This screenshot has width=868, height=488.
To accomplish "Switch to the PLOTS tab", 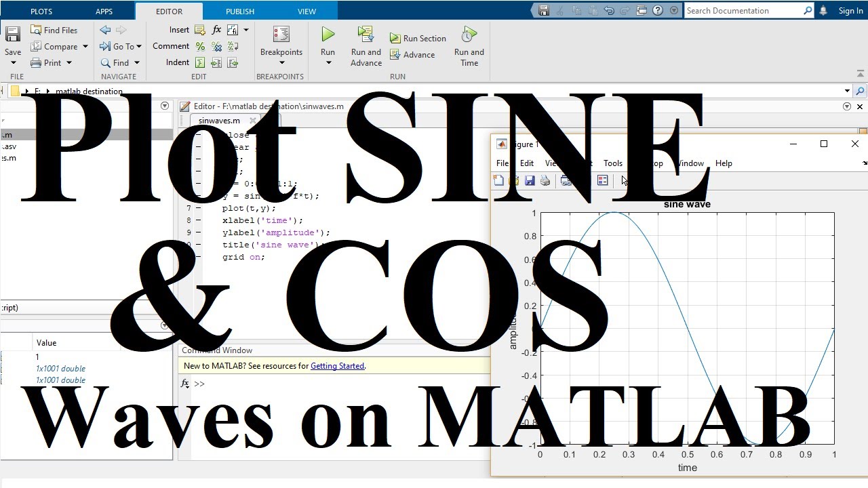I will [x=41, y=12].
